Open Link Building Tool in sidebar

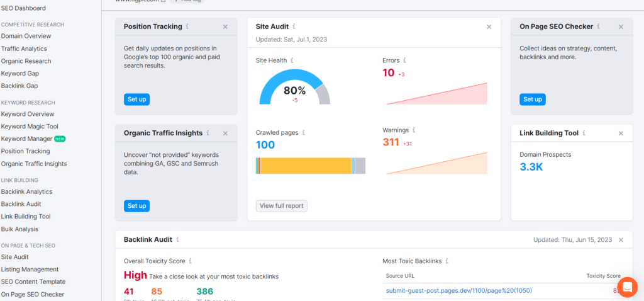coord(26,216)
